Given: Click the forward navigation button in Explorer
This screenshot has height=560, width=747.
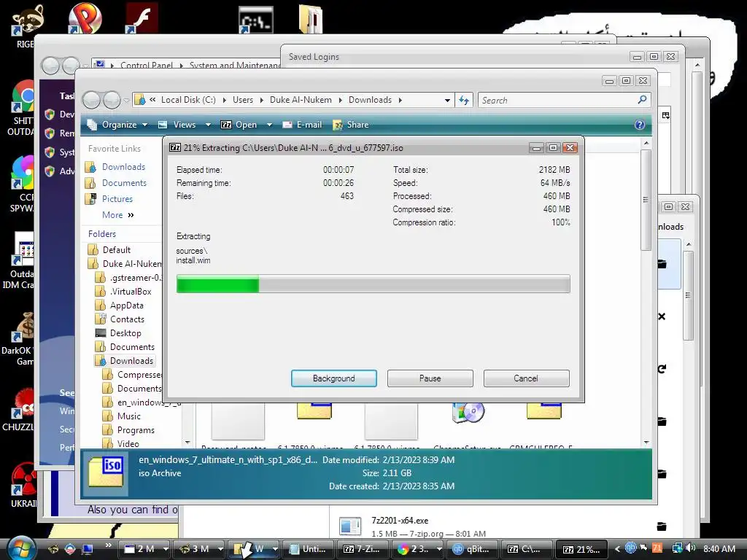Looking at the screenshot, I should pyautogui.click(x=112, y=100).
